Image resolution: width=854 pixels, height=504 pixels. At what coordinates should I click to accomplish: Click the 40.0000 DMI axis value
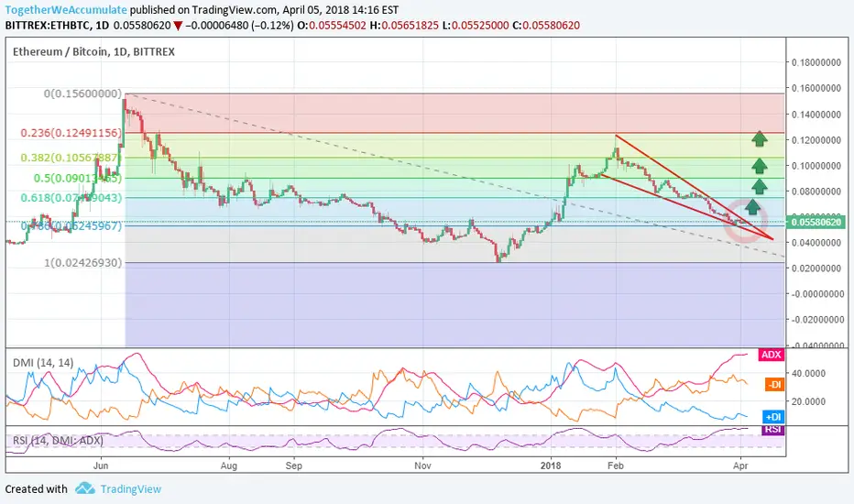(x=809, y=374)
